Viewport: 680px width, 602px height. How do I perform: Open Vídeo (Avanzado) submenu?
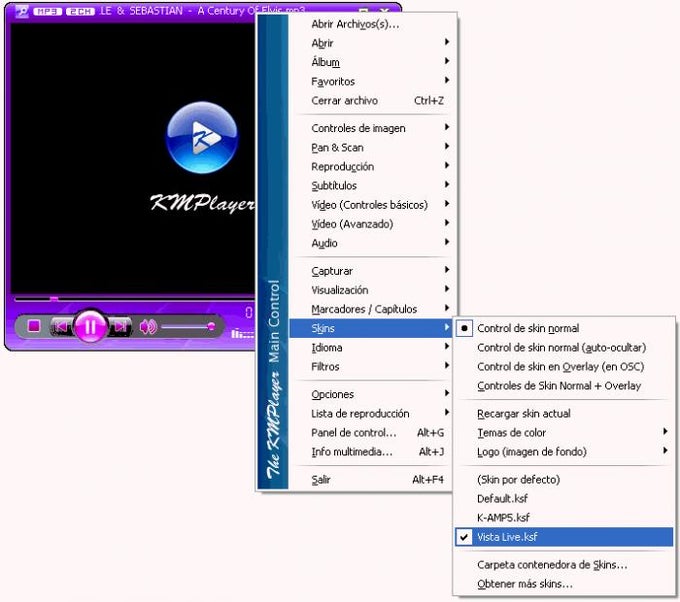(372, 223)
